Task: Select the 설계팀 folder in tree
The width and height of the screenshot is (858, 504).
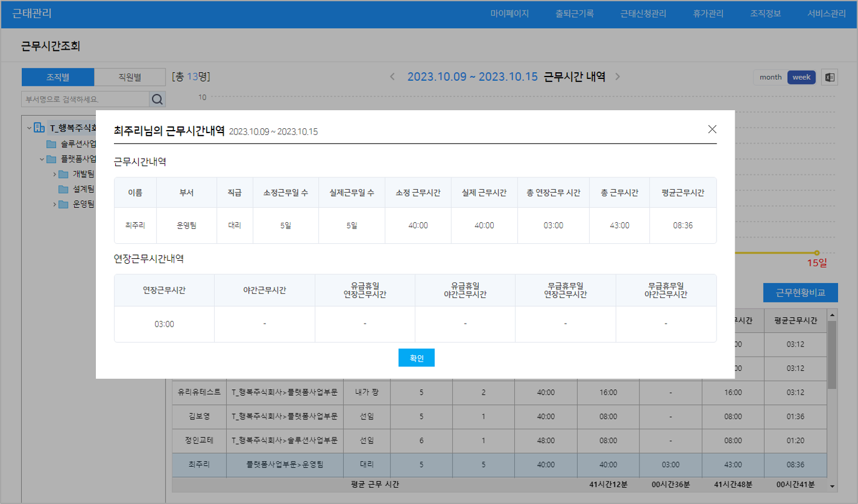Action: [77, 189]
